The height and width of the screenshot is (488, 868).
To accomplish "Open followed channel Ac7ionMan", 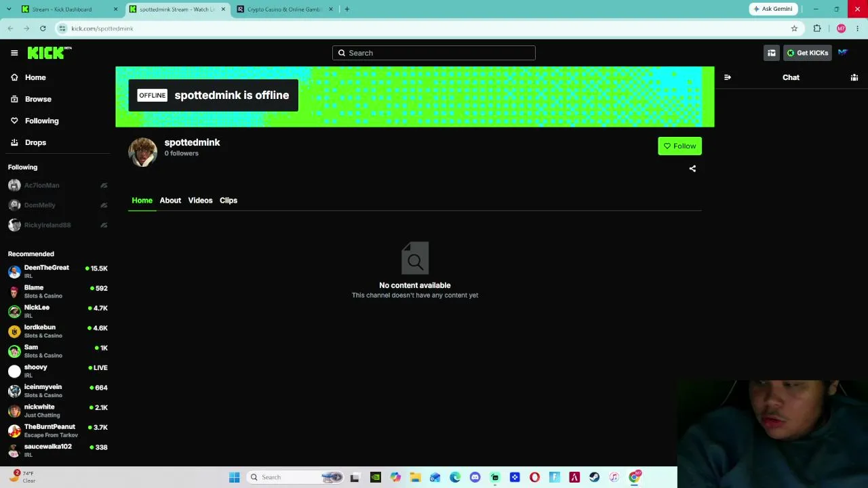I will click(x=58, y=185).
